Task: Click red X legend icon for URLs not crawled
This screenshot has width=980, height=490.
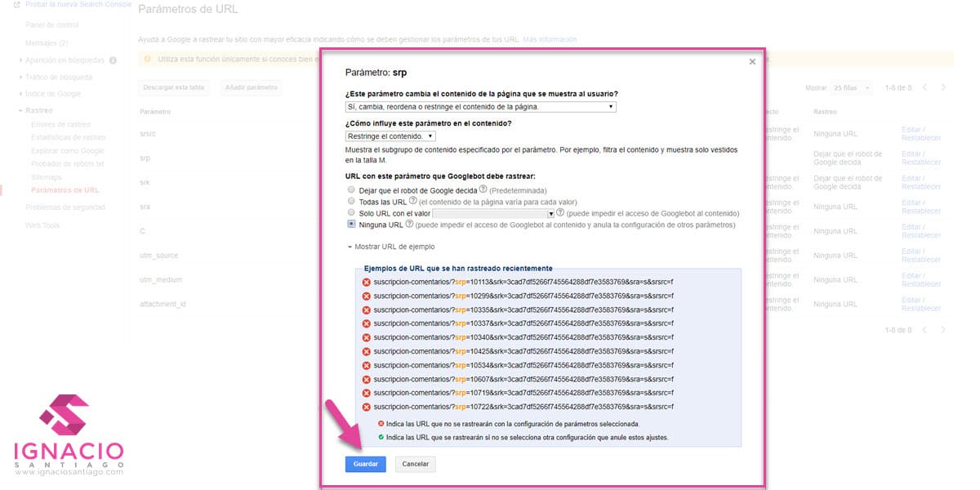Action: [381, 424]
